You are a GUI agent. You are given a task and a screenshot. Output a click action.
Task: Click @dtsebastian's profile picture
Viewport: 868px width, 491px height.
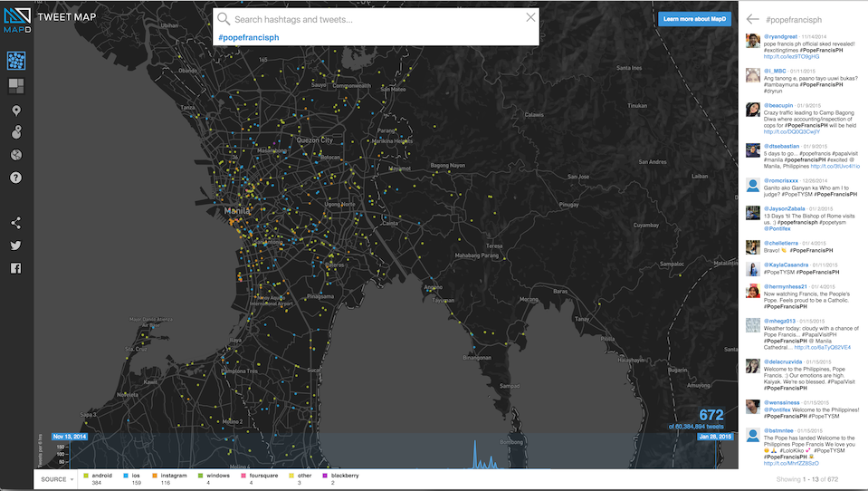tap(753, 150)
